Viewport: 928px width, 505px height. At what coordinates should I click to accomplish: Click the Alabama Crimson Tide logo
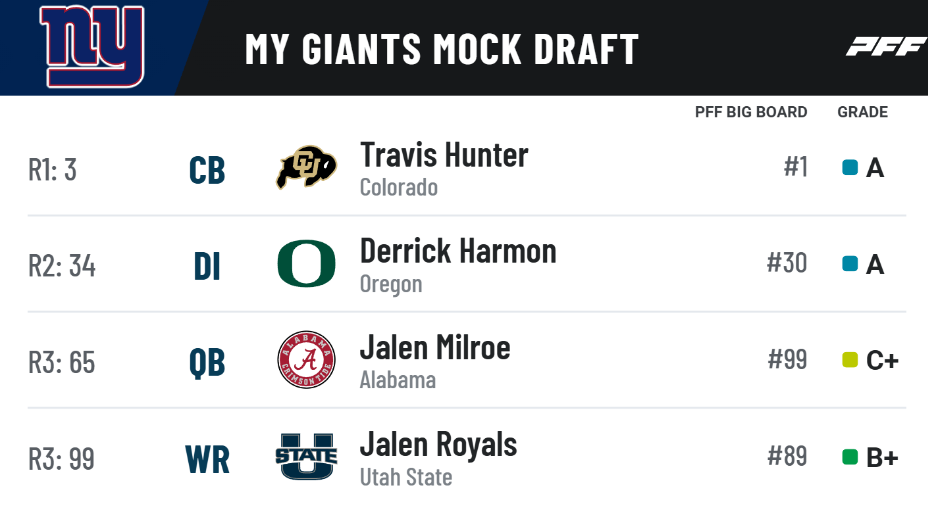[306, 360]
